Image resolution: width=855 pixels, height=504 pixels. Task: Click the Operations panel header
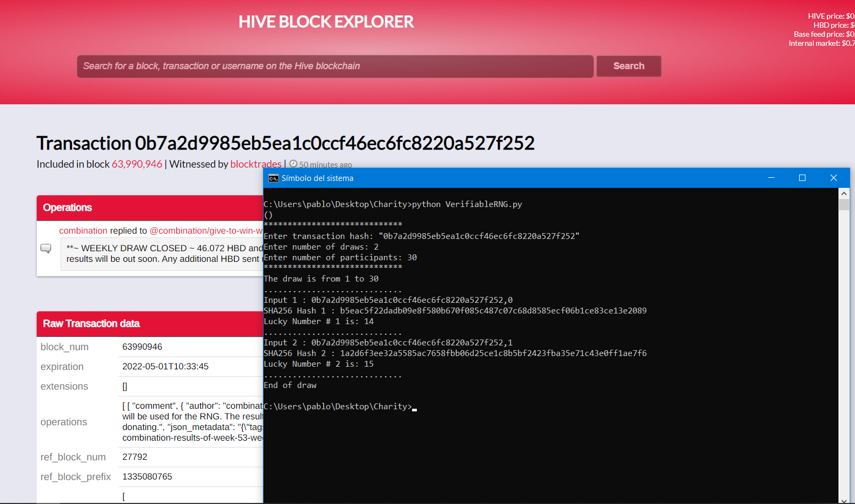point(150,208)
